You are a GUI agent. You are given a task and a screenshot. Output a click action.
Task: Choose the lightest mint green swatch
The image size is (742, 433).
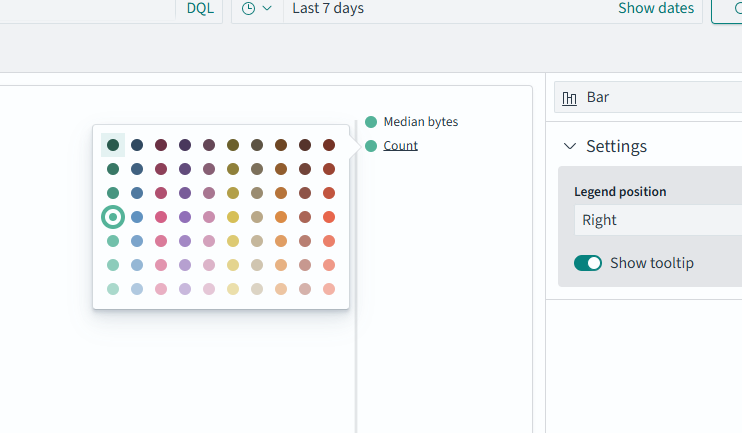pos(113,289)
